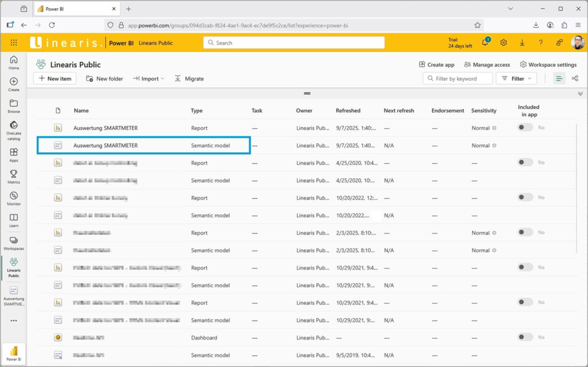Open Auswertung SMARTMETER semantic model row name
Image resolution: width=588 pixels, height=367 pixels.
[x=106, y=145]
